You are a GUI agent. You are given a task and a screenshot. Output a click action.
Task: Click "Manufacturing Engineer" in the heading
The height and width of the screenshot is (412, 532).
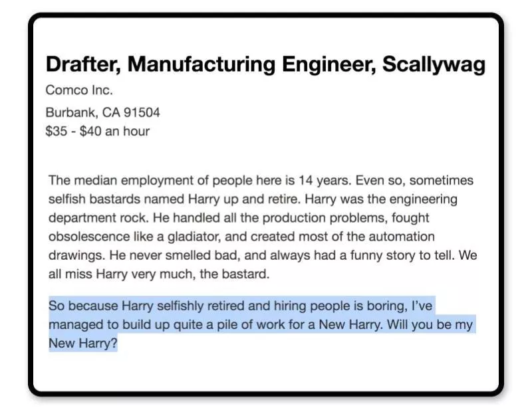tap(251, 64)
